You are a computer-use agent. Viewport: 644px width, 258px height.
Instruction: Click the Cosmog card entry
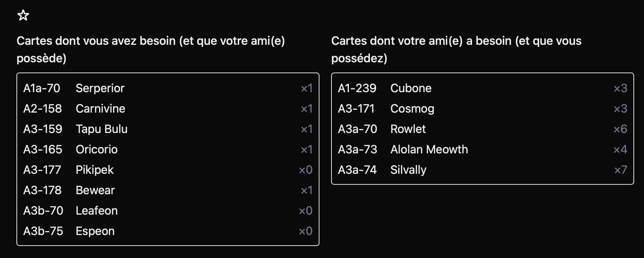coord(412,109)
